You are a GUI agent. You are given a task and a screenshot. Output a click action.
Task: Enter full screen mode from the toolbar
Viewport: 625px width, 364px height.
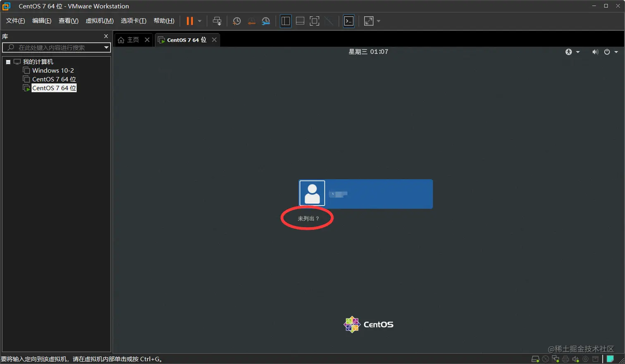click(315, 21)
